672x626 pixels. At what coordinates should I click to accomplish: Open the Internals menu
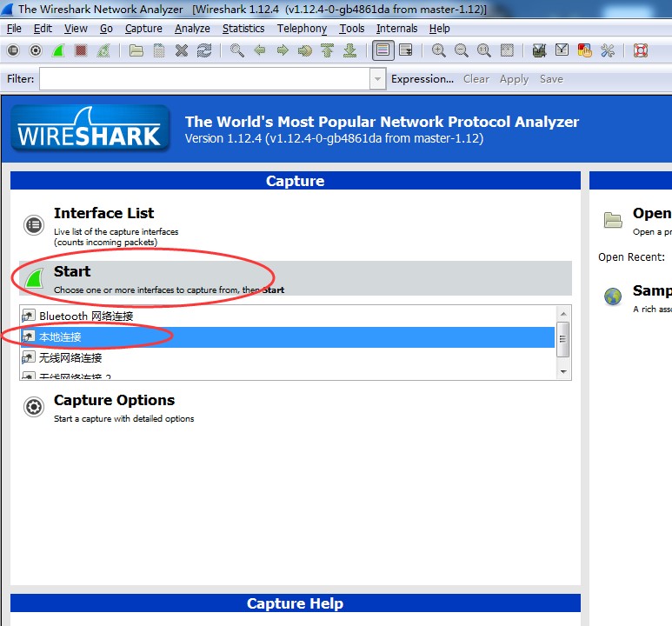pyautogui.click(x=397, y=29)
